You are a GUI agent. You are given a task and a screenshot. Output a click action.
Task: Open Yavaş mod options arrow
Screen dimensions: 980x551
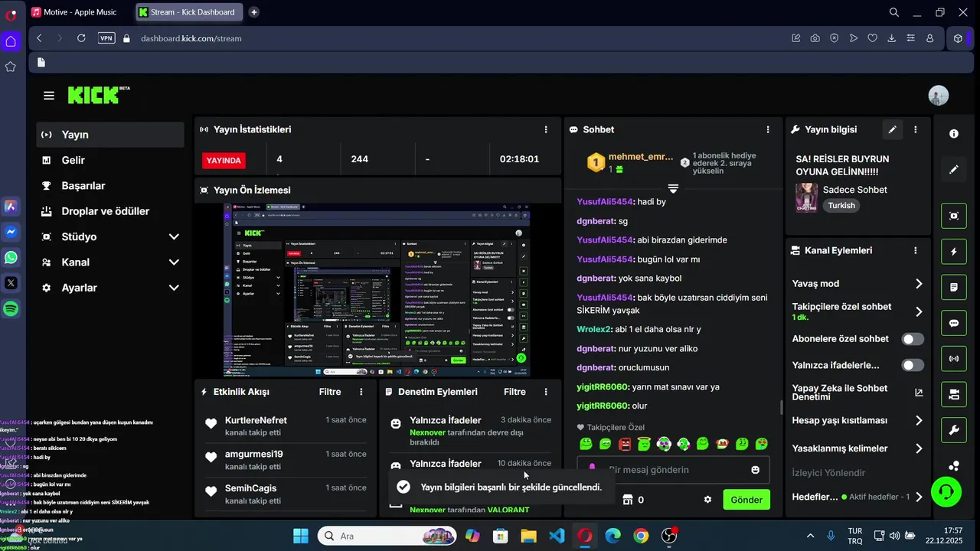pos(919,284)
